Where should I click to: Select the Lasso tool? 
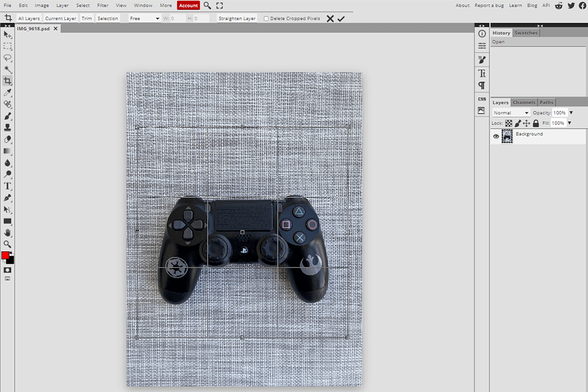(7, 58)
